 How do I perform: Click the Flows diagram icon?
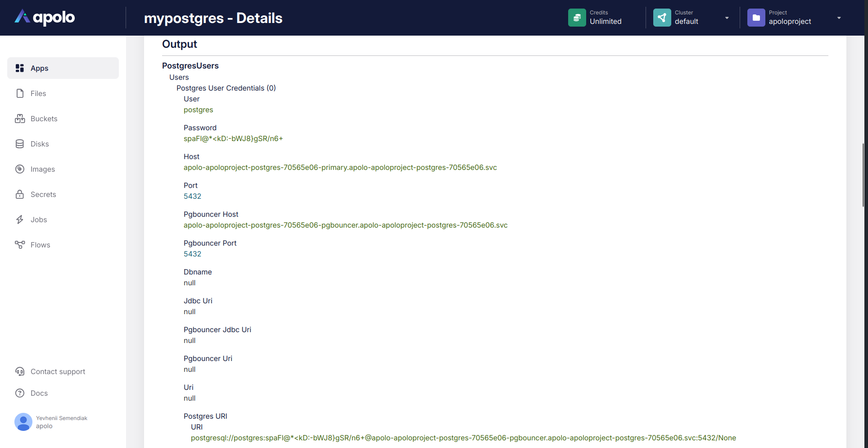click(20, 245)
